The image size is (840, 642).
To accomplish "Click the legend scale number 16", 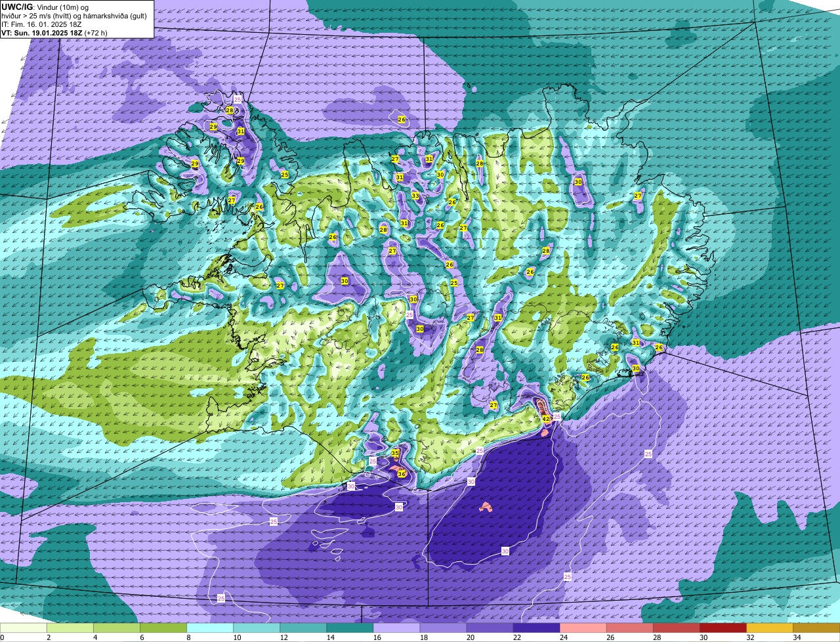I will click(x=377, y=637).
